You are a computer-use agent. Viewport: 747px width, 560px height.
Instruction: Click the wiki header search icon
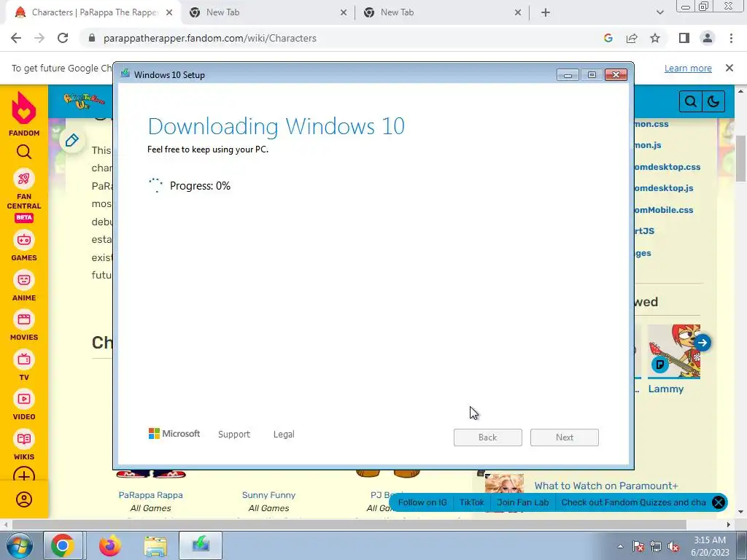click(690, 101)
